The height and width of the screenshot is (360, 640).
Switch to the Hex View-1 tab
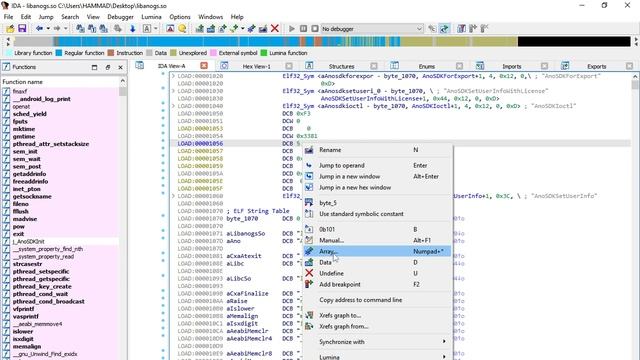tap(256, 66)
